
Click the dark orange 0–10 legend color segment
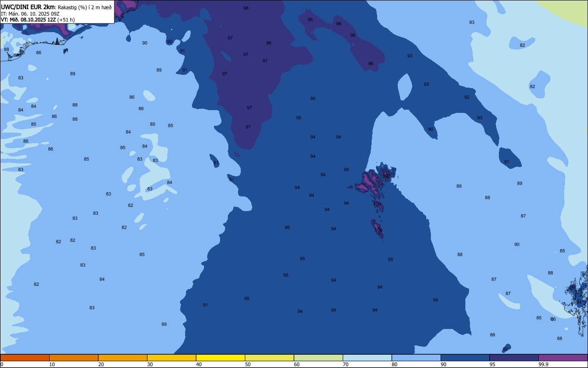(25, 357)
